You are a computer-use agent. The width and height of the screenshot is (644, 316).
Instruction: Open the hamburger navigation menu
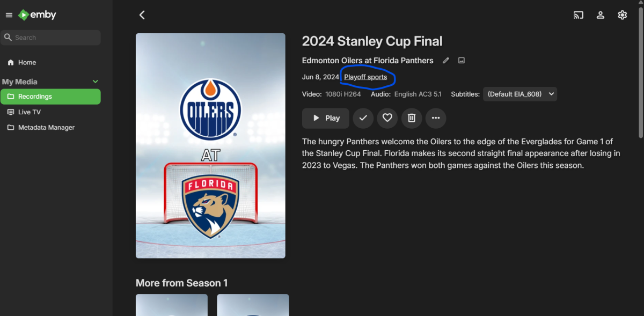pos(9,15)
